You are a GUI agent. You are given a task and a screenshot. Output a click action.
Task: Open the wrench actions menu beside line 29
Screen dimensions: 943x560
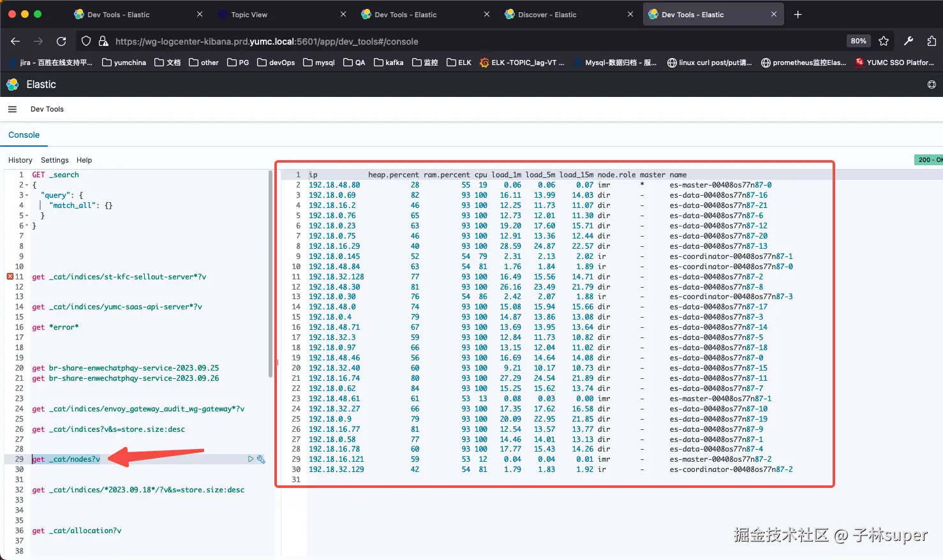261,459
